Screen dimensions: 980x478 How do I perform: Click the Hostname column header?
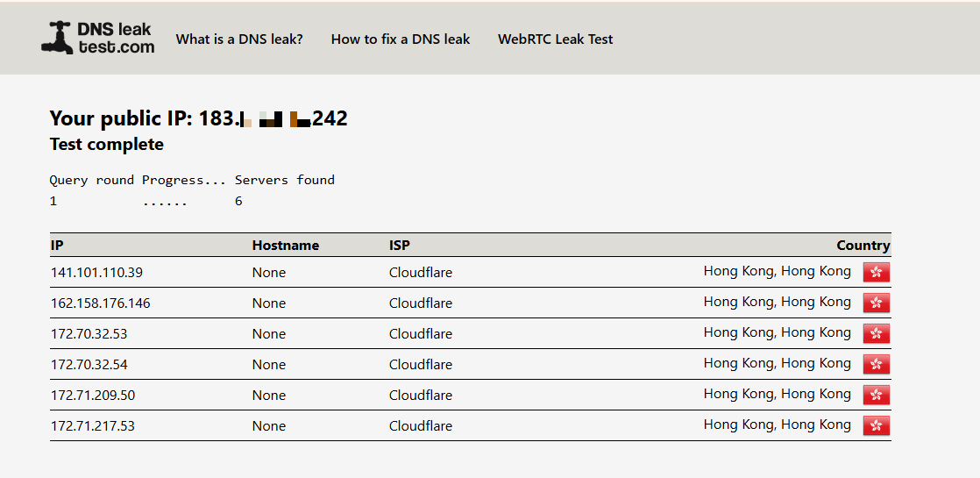click(x=286, y=246)
